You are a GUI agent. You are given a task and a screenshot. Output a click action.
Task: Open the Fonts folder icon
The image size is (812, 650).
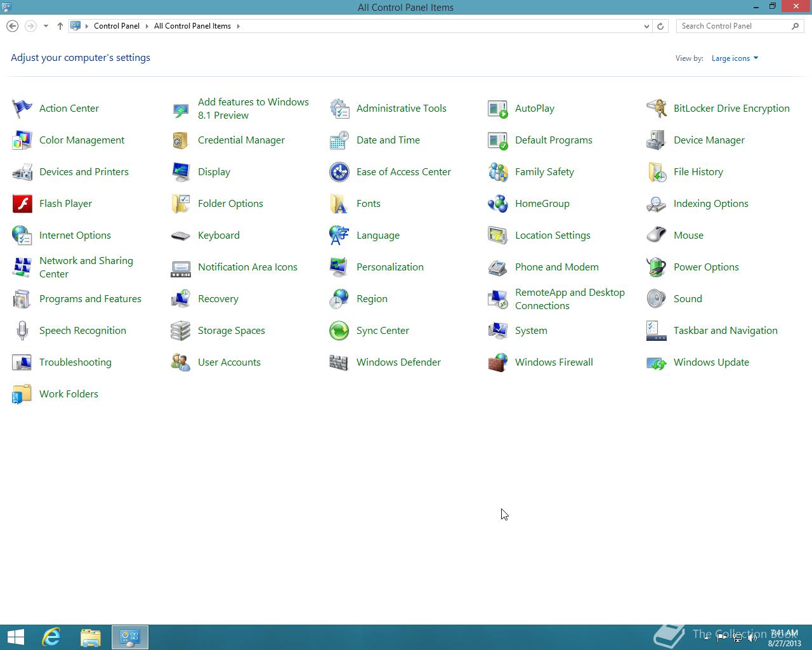339,204
